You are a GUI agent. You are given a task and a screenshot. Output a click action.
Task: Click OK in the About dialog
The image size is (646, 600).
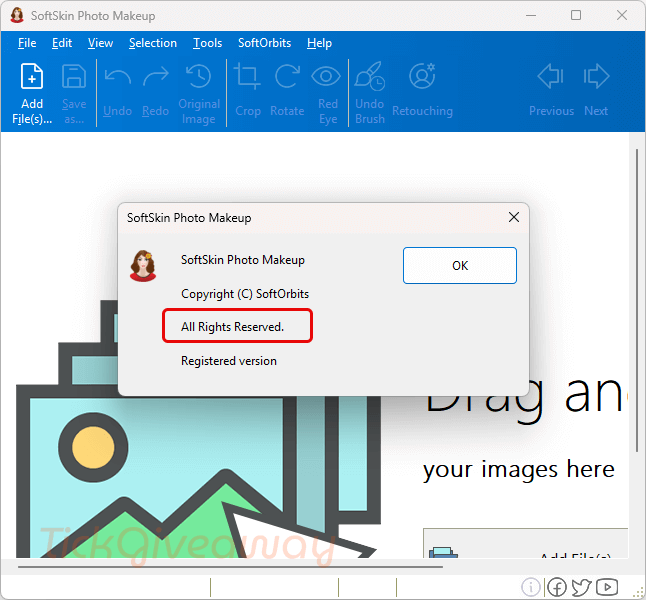point(460,265)
